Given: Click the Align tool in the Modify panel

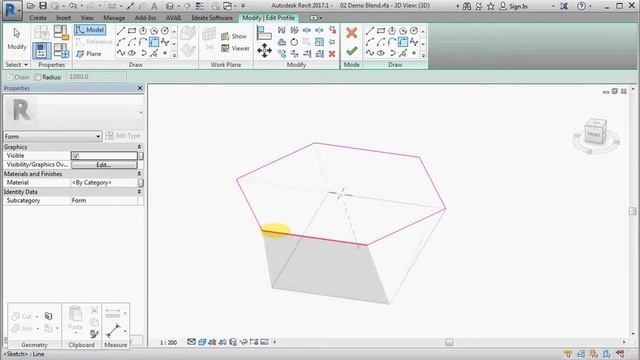Looking at the screenshot, I should 264,33.
